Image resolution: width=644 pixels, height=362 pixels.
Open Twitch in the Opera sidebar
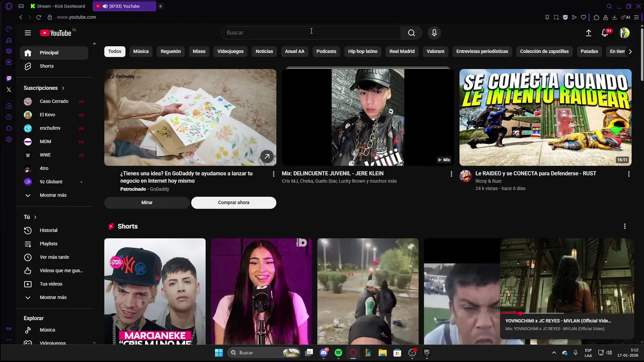9,78
